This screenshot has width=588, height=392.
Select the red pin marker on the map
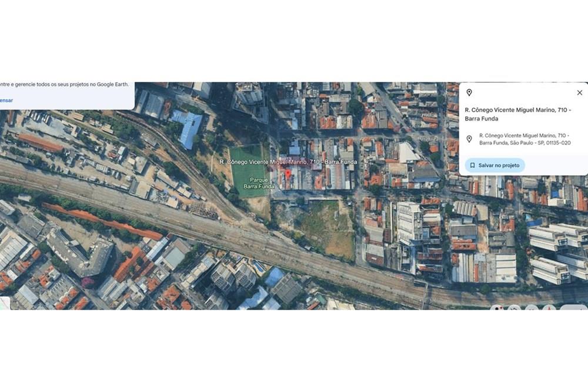click(x=288, y=174)
